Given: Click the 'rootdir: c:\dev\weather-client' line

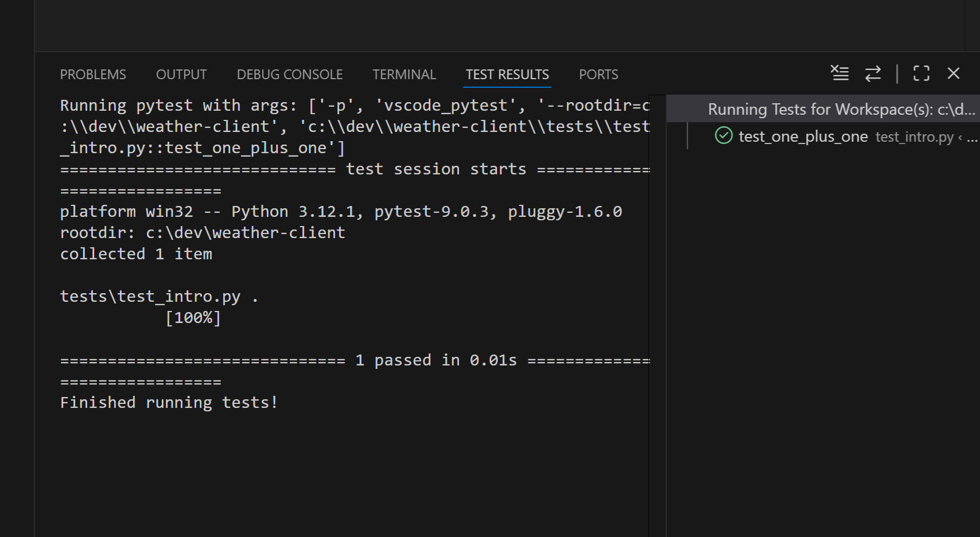Looking at the screenshot, I should 203,233.
